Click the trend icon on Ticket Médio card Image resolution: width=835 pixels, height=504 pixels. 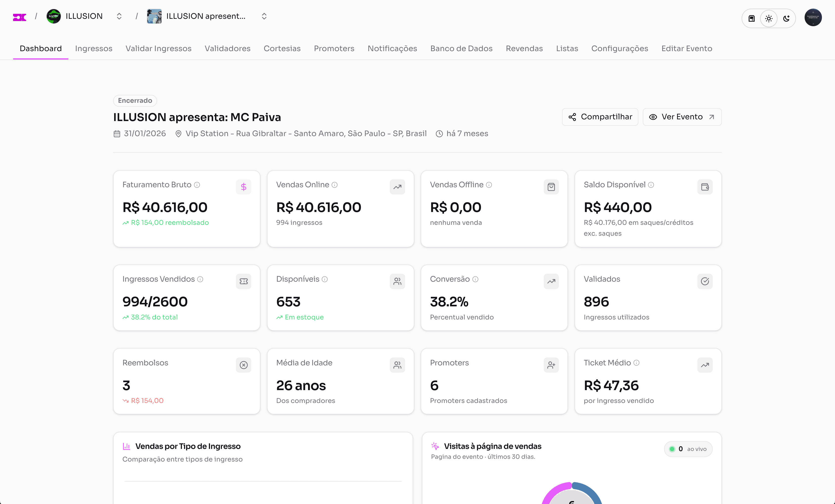coord(705,365)
